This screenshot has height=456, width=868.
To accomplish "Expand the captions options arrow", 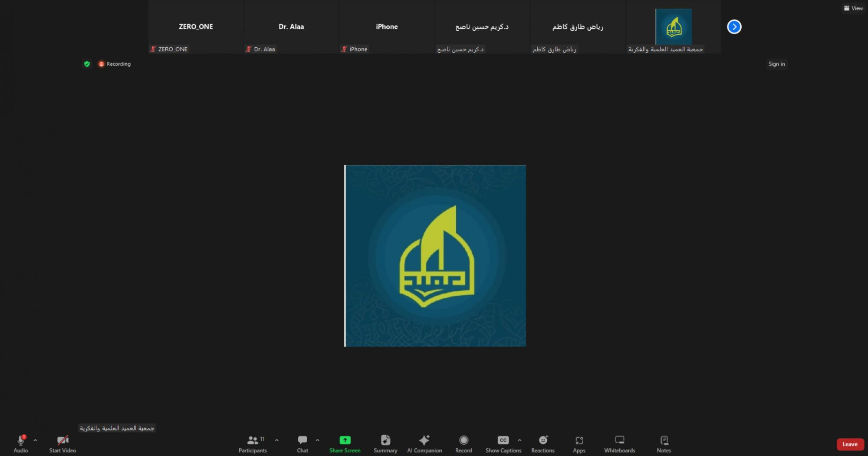I will (519, 440).
